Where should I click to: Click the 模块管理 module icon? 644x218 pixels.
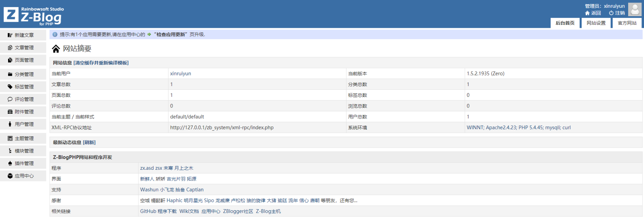pyautogui.click(x=10, y=151)
